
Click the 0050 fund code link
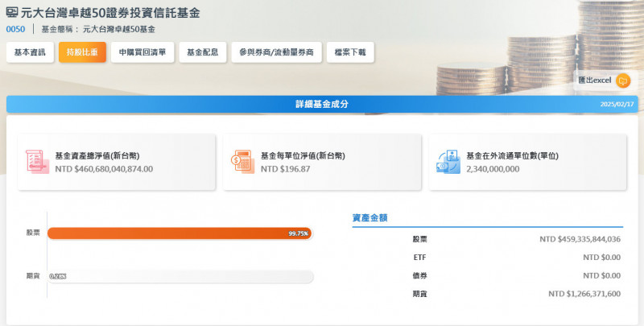coord(15,29)
